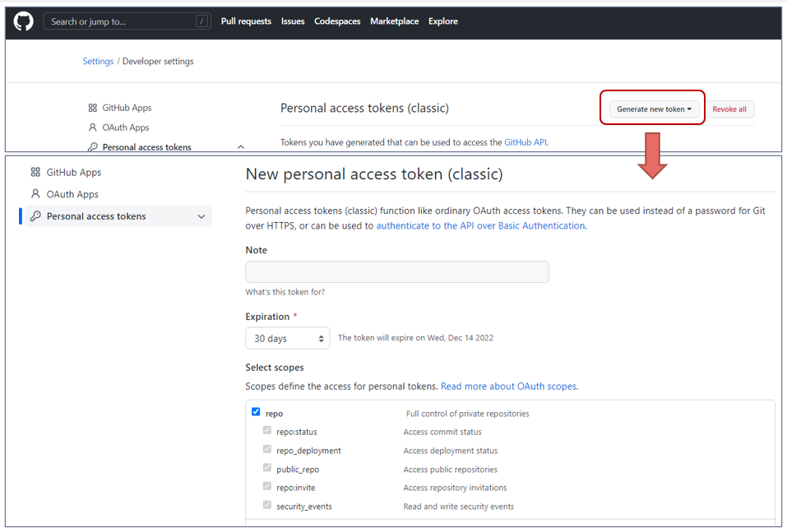Toggle the repo_deployment checkbox
The width and height of the screenshot is (787, 532).
(267, 449)
